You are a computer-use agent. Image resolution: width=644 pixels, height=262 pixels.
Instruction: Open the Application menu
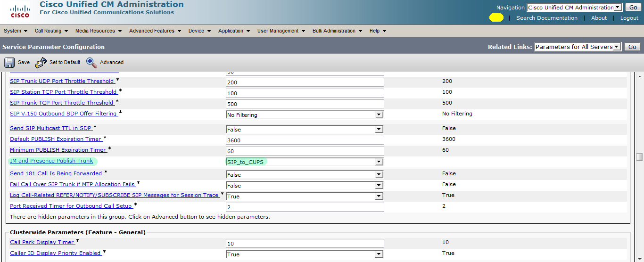click(x=234, y=31)
